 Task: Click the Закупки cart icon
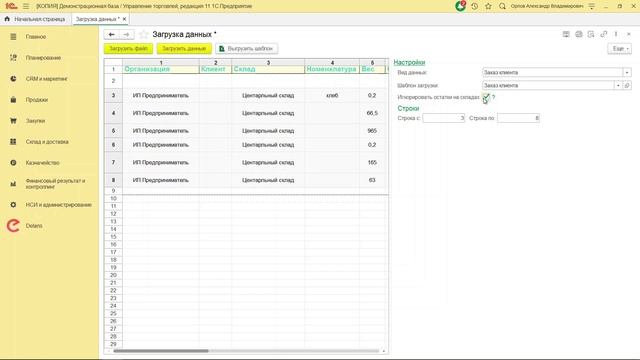click(13, 121)
